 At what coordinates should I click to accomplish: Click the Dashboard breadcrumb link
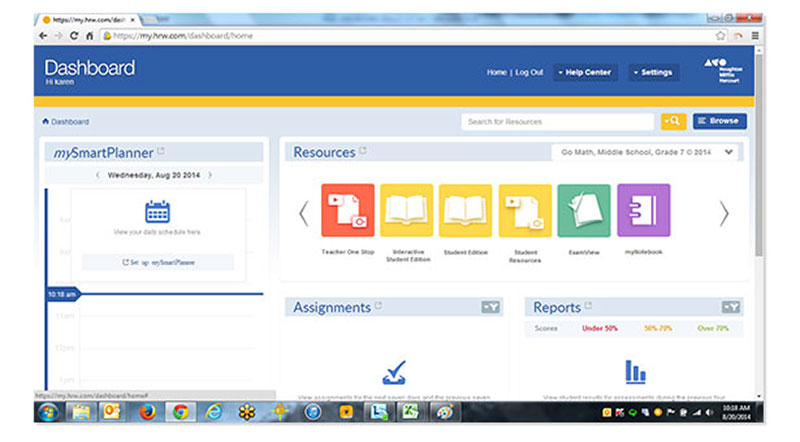(70, 121)
